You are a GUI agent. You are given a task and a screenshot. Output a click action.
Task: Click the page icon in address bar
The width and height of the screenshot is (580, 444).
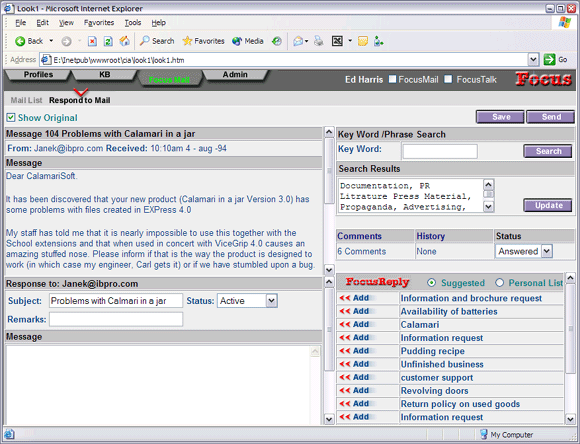46,60
